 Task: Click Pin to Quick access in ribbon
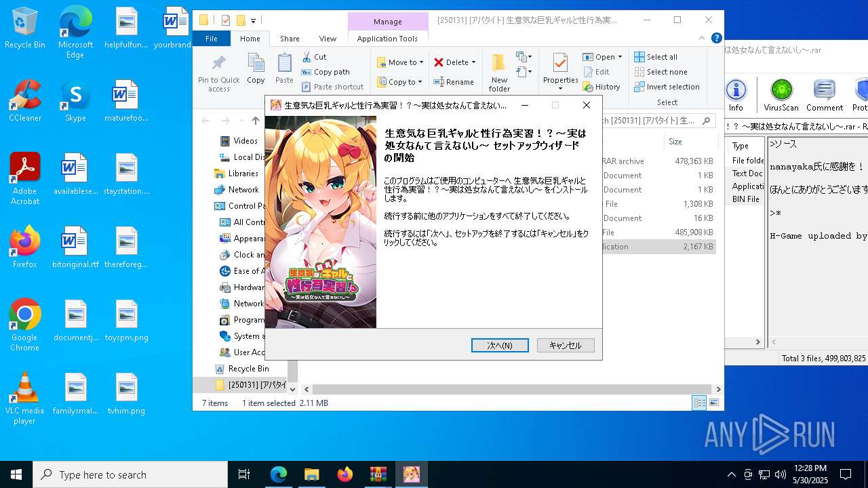point(218,73)
